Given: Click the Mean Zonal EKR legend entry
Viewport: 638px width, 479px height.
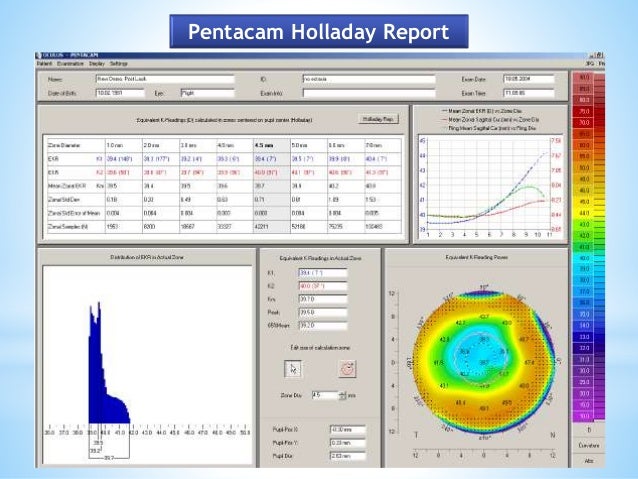Looking at the screenshot, I should [481, 111].
